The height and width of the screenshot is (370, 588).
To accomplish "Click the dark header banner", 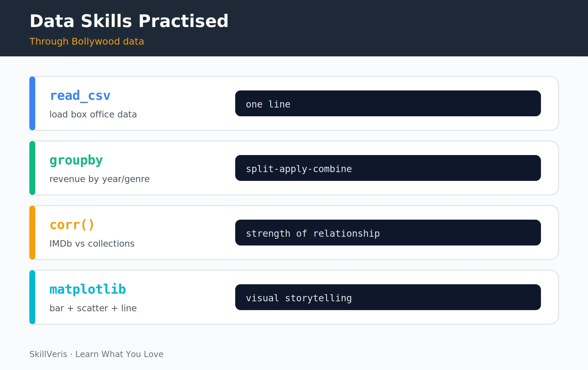I will tap(294, 28).
